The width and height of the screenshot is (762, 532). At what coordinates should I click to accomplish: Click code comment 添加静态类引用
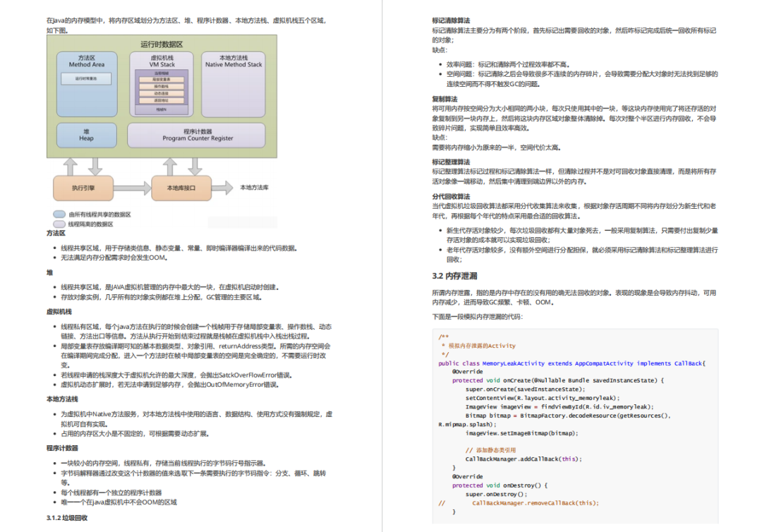pos(490,450)
